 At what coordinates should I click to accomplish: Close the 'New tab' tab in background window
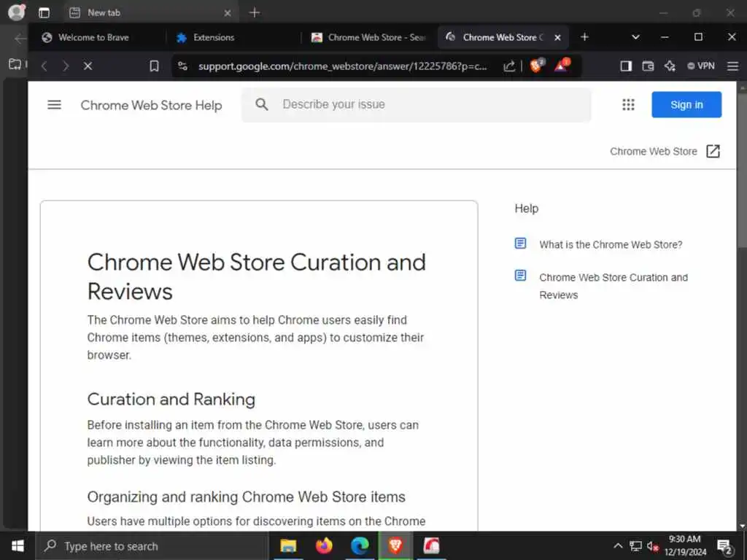point(228,13)
